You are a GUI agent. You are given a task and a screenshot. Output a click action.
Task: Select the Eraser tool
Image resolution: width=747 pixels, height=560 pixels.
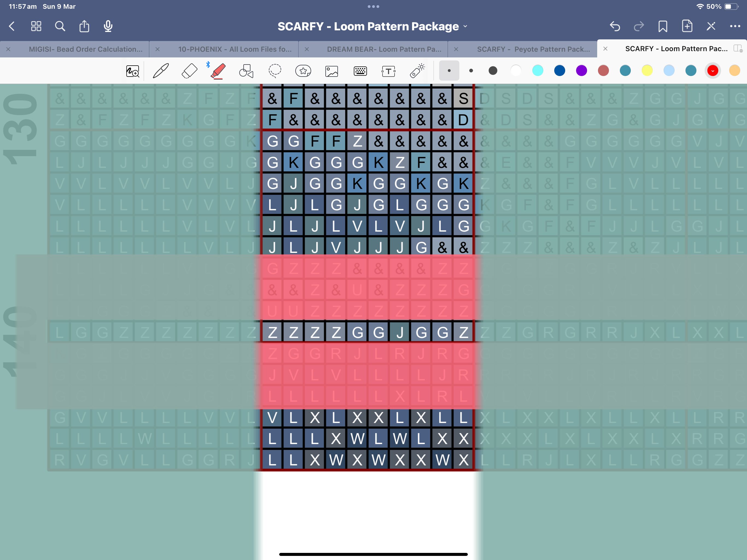189,71
